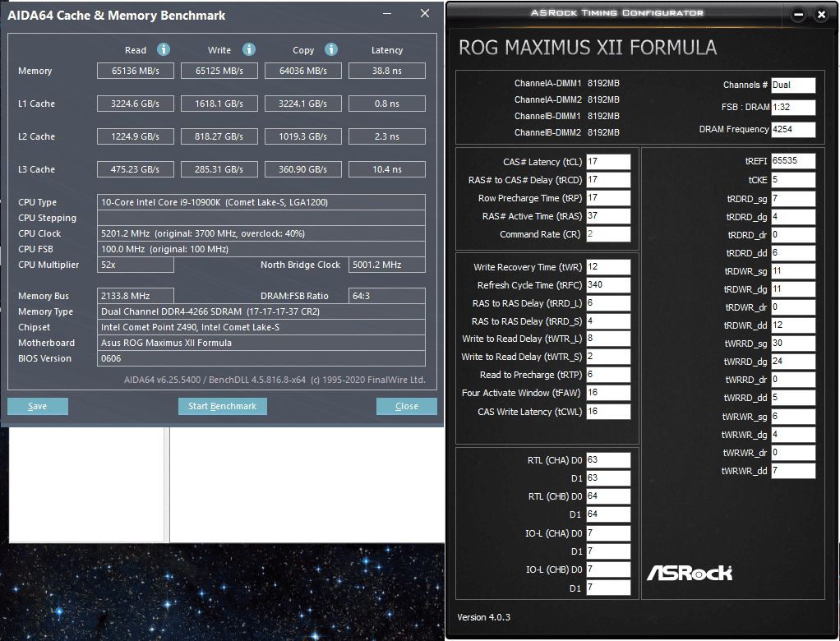The width and height of the screenshot is (840, 641).
Task: Click the Save button in AIDA64
Action: [38, 406]
